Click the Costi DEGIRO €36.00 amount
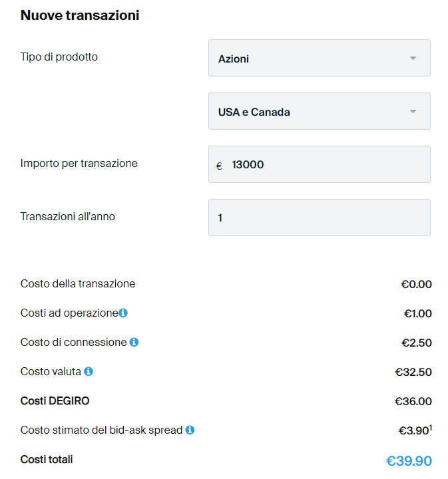Viewport: 448px width, 479px height. (413, 401)
